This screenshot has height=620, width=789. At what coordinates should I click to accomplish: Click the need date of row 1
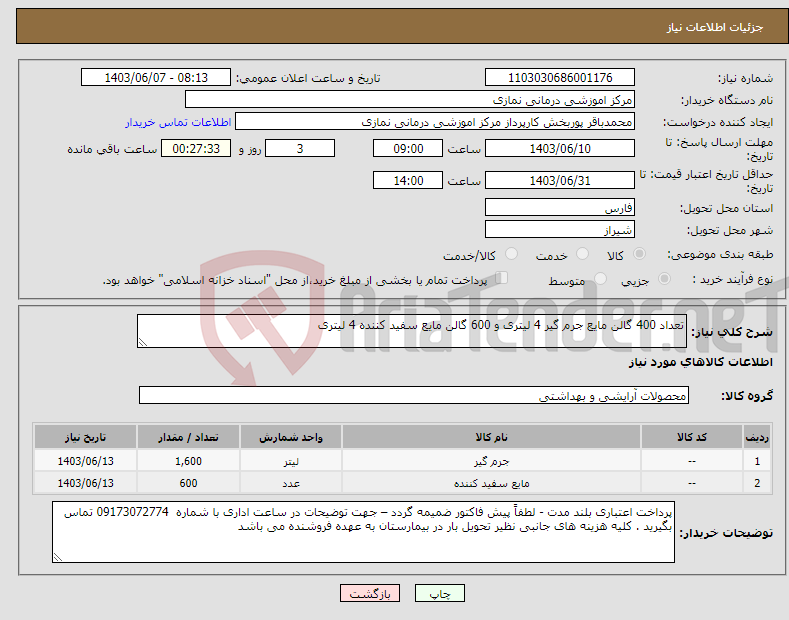pyautogui.click(x=85, y=461)
